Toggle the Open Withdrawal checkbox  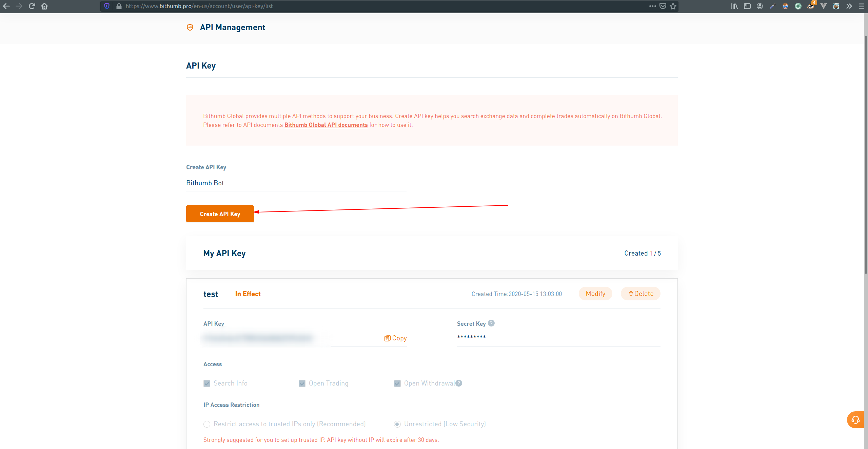(397, 383)
